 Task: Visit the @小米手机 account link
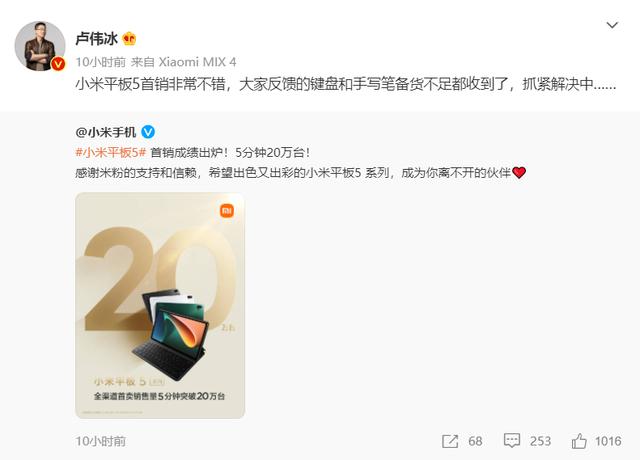[x=106, y=132]
